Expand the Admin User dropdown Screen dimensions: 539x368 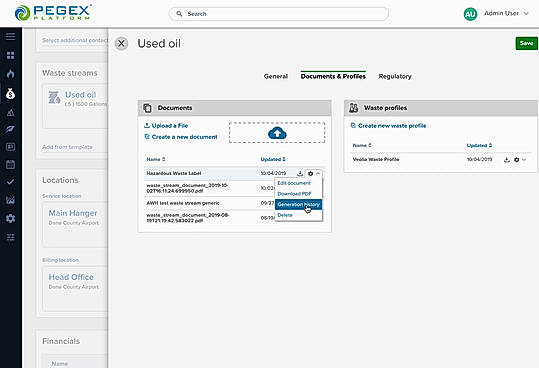(x=526, y=13)
